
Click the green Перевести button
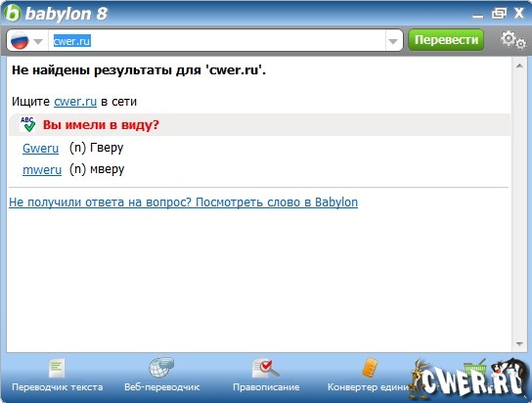(446, 40)
